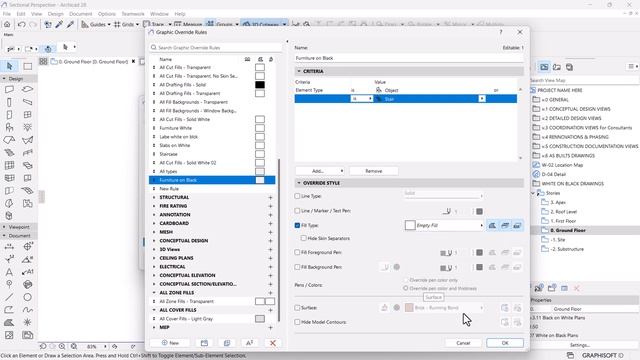
Task: Choose the Column tool in Design toolbox
Action: (9, 102)
